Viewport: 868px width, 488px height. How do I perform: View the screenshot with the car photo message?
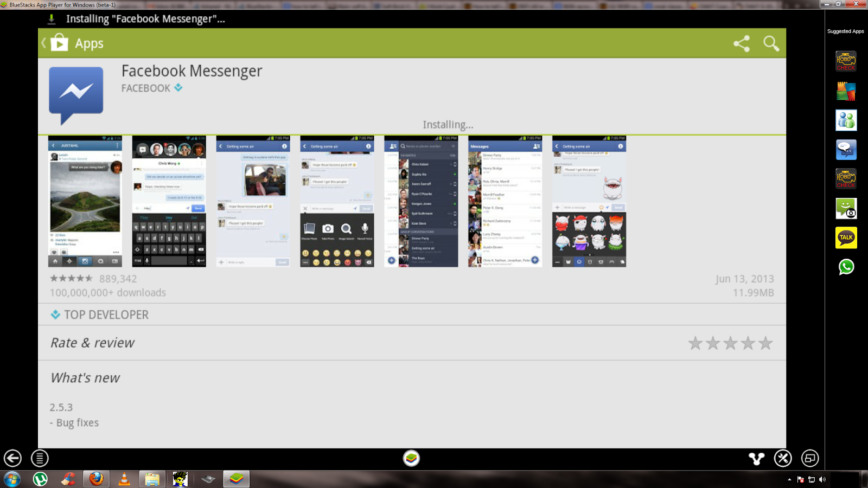[253, 201]
